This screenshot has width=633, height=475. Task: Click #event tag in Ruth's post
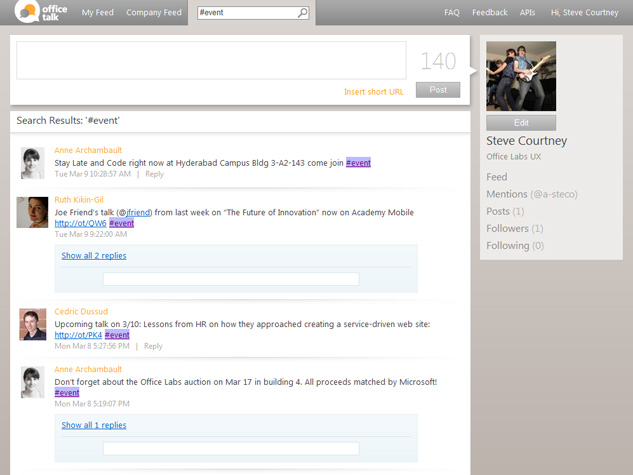(x=122, y=223)
